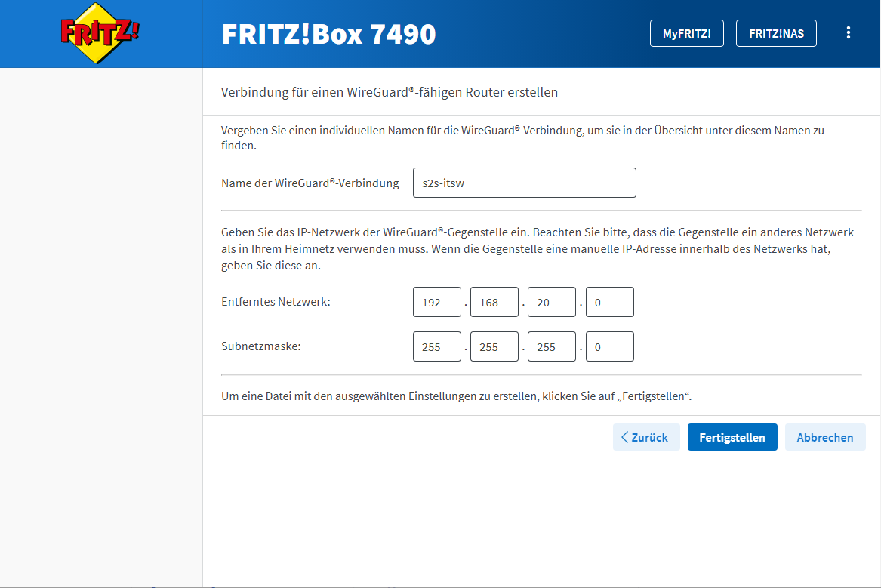Click the 'Name der WireGuard-Verbindung' label

click(310, 183)
